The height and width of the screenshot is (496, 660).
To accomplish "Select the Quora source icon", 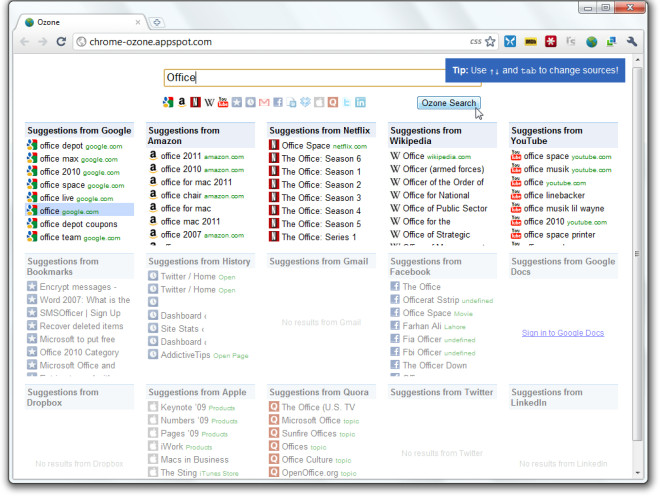I will (333, 102).
